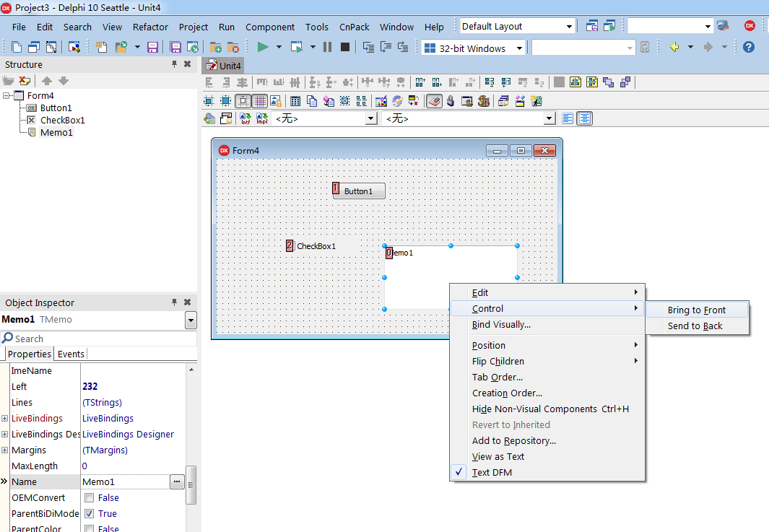This screenshot has height=532, width=769.
Task: Open the Default Layout dropdown
Action: pyautogui.click(x=569, y=27)
